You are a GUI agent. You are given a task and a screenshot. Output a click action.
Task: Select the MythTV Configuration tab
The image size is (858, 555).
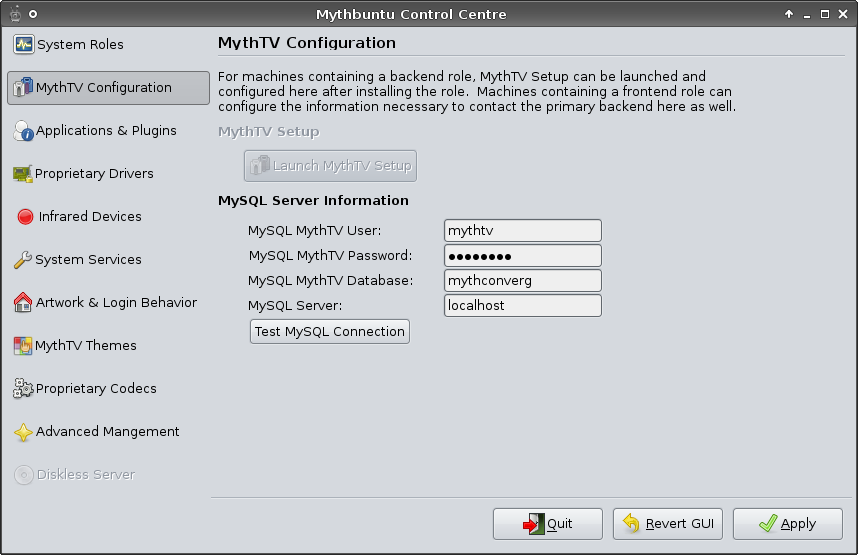coord(108,88)
